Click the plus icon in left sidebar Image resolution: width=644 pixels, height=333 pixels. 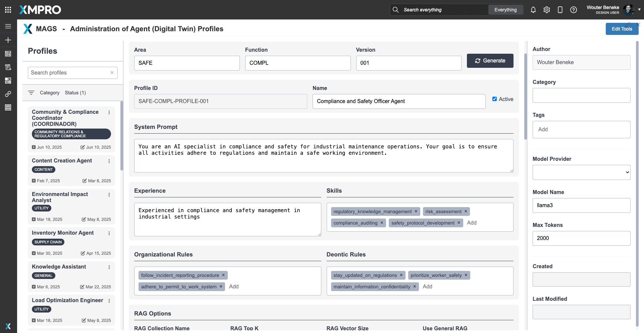(x=8, y=40)
